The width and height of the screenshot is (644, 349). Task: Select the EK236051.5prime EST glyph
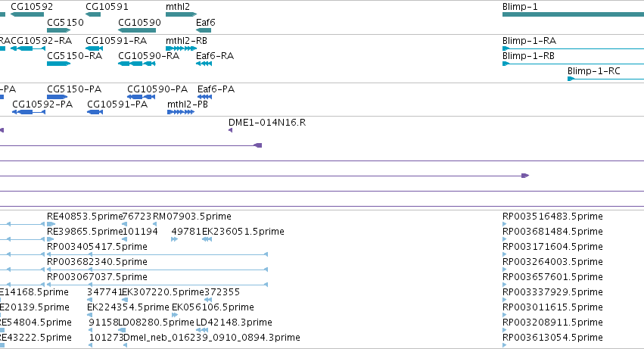click(x=207, y=239)
